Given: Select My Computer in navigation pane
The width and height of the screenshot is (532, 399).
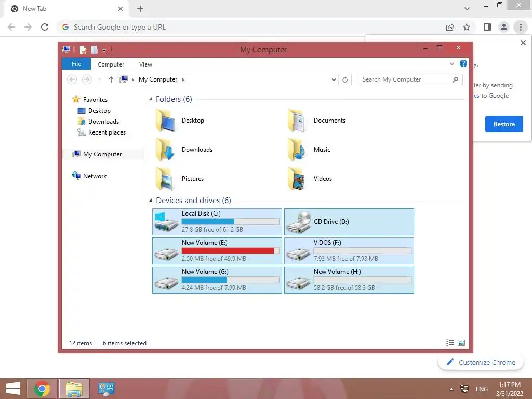Looking at the screenshot, I should click(103, 154).
